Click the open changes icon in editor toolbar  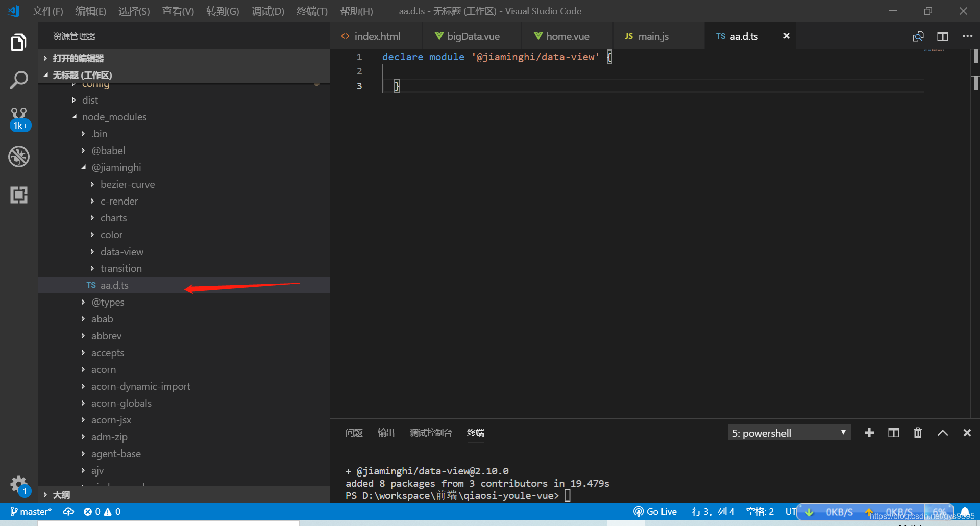click(x=918, y=36)
